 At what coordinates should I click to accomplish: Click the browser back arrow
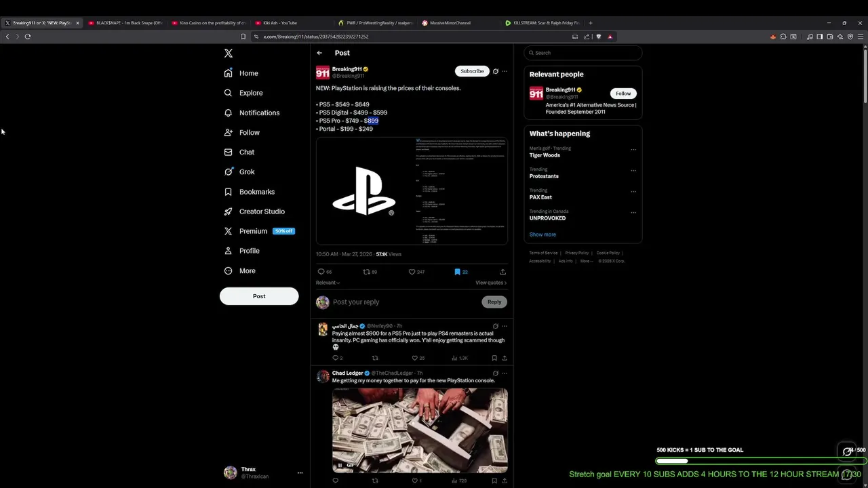point(7,37)
